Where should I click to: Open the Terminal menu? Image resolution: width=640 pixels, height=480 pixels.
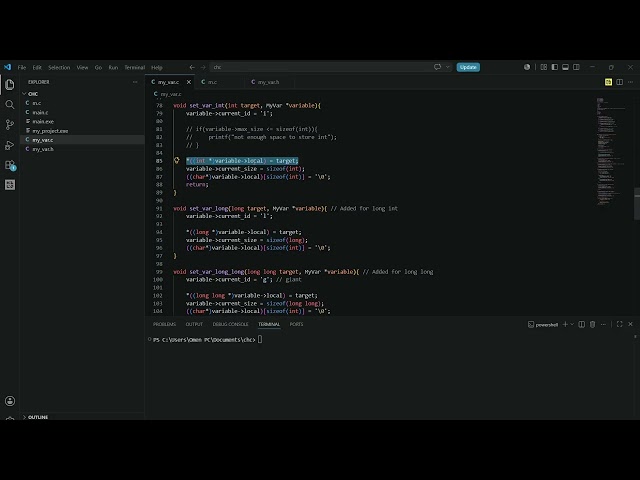pyautogui.click(x=135, y=67)
